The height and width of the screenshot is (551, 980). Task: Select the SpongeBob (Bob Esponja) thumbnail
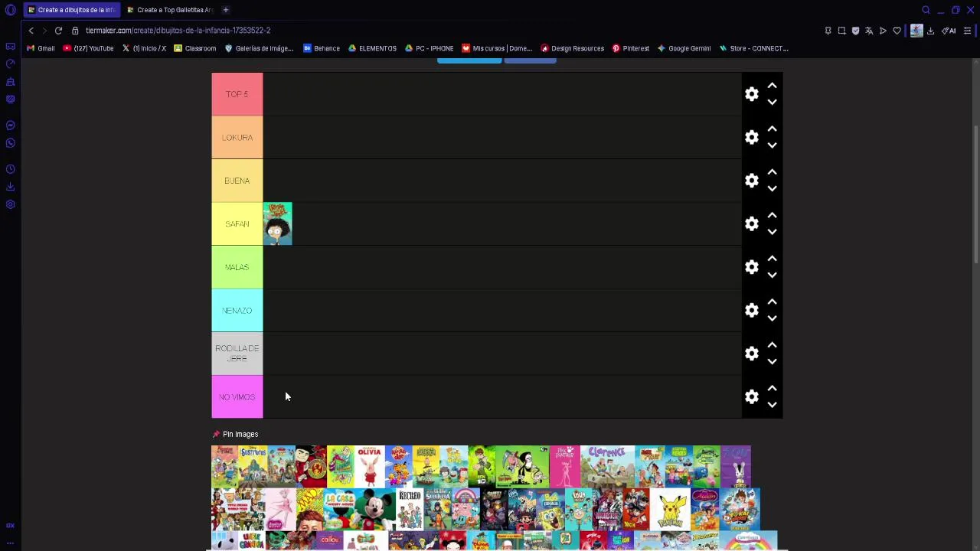coord(550,509)
